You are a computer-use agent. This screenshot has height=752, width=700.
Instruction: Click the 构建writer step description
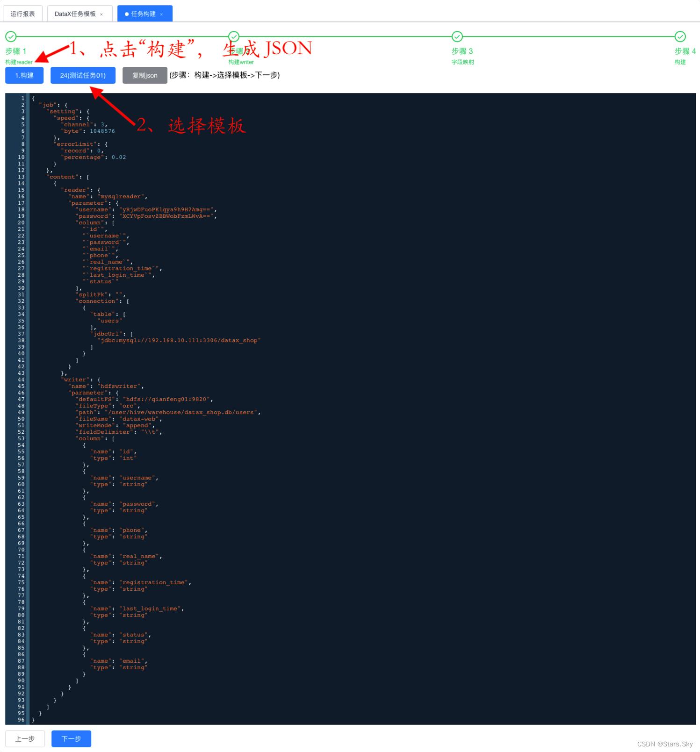[x=241, y=62]
